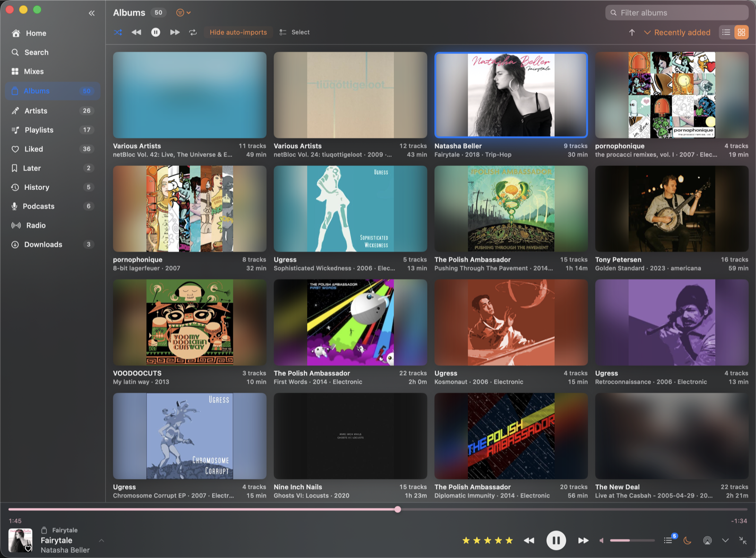Open the Tony Petersen Golden Standard album cover
The image size is (756, 558).
coord(671,209)
